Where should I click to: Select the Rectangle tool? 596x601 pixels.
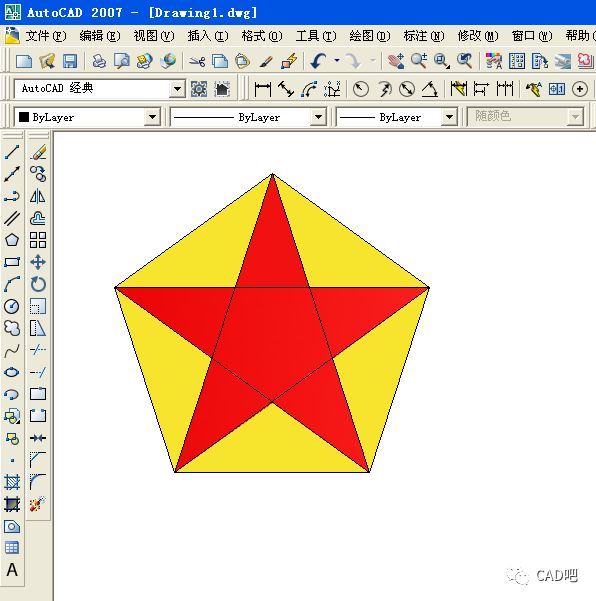12,262
